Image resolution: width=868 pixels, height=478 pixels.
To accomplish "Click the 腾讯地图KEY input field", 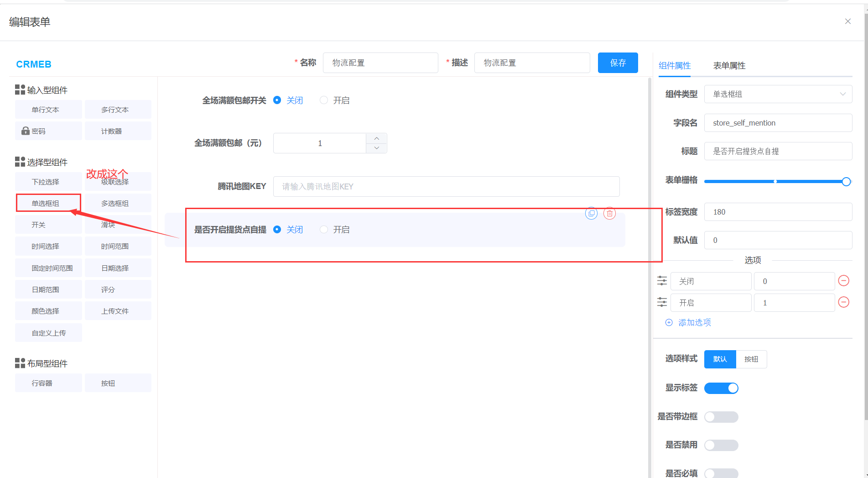I will click(446, 186).
